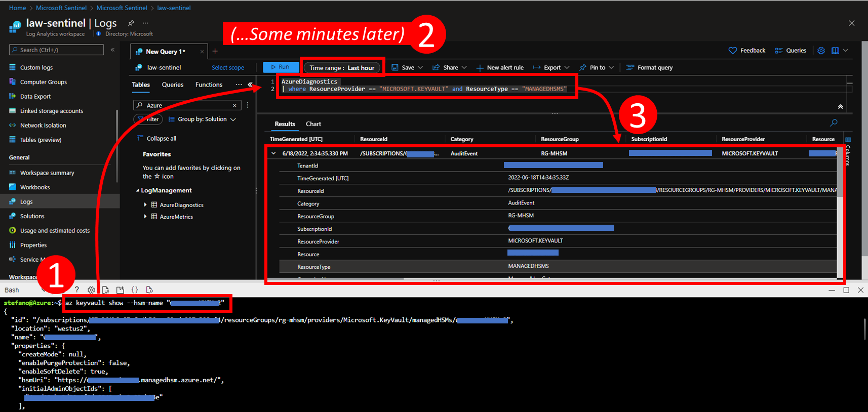Open Usage and estimated costs
868x412 pixels.
click(x=55, y=230)
